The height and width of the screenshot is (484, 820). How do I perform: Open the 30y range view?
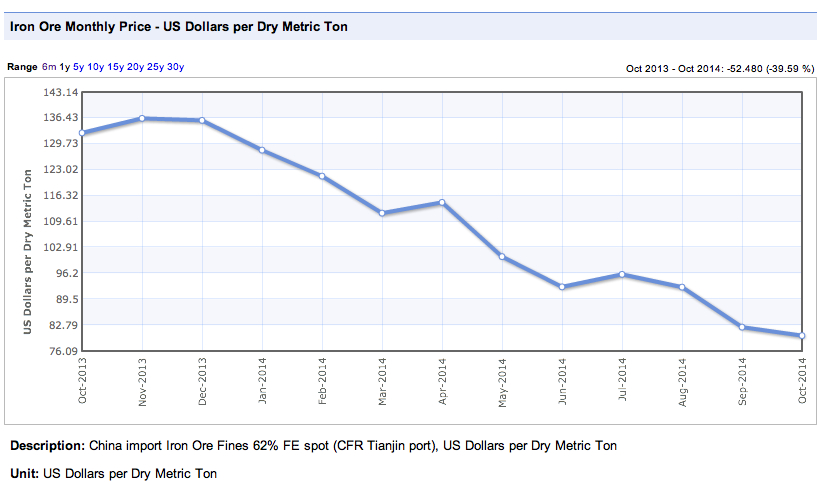[x=175, y=67]
